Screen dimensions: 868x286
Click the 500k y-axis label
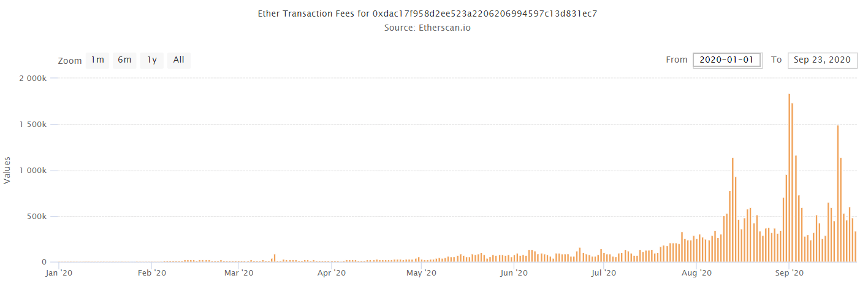37,217
